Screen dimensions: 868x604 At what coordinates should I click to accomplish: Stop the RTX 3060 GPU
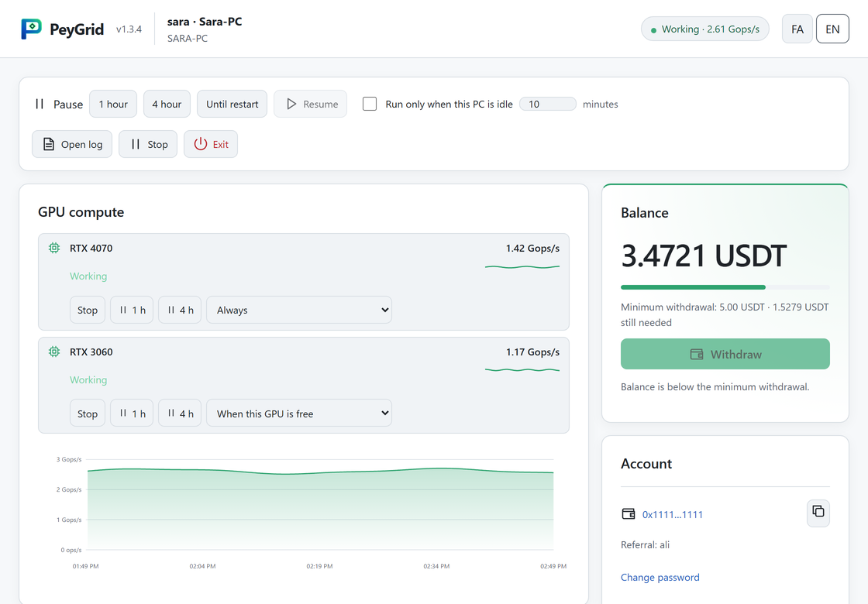point(88,414)
